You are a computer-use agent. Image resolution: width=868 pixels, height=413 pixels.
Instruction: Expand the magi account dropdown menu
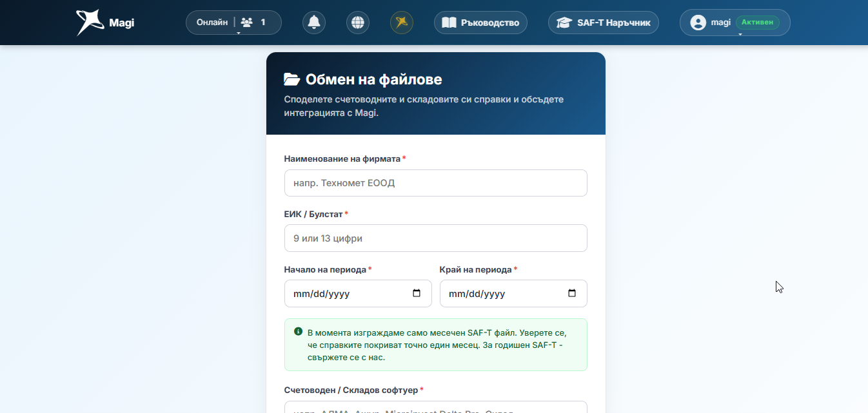coord(735,23)
